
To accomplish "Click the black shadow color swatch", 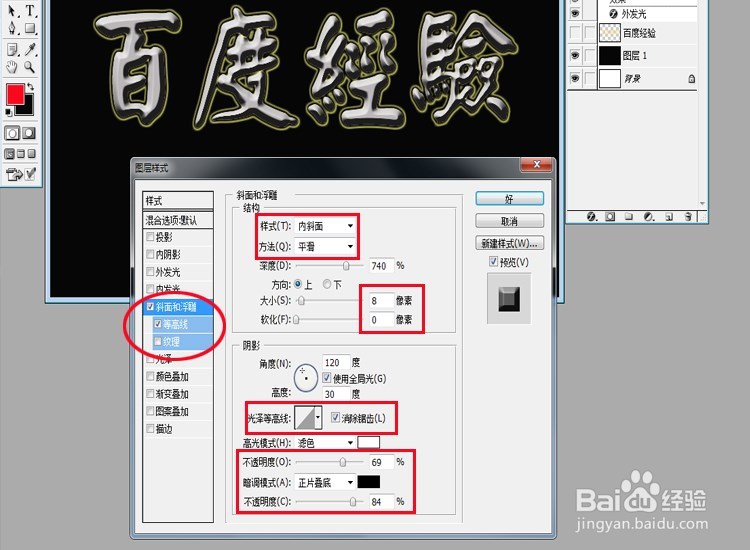I will tap(369, 482).
